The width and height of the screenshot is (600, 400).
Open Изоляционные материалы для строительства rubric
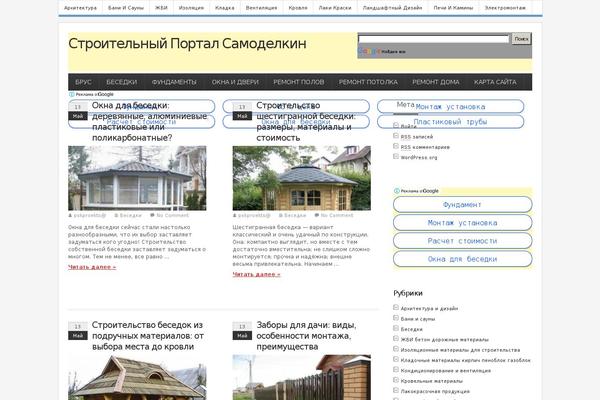point(460,350)
